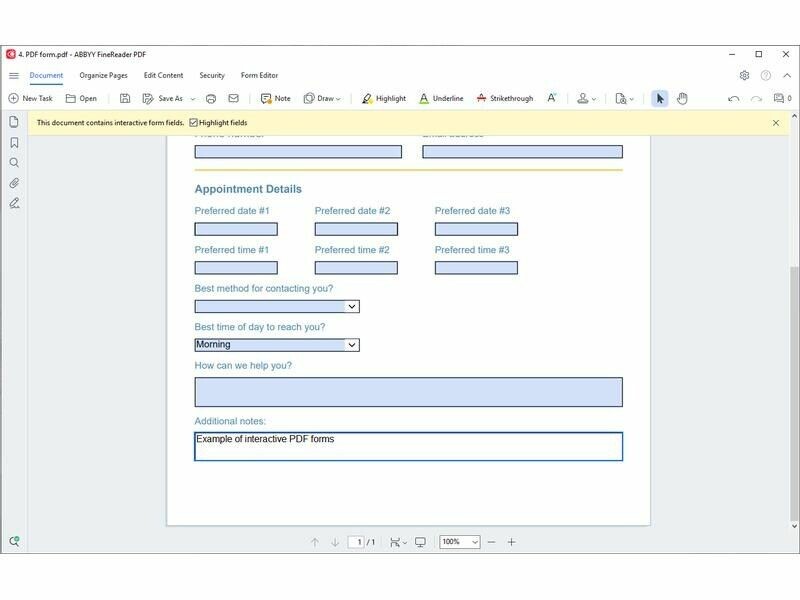Open the Morning time-of-day dropdown
The height and width of the screenshot is (600, 800).
351,345
